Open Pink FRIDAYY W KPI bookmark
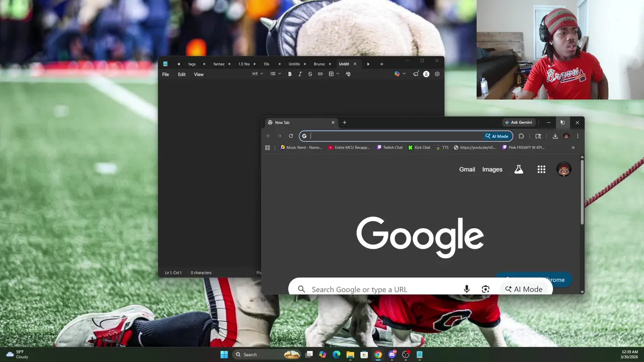644x362 pixels. pos(524,147)
